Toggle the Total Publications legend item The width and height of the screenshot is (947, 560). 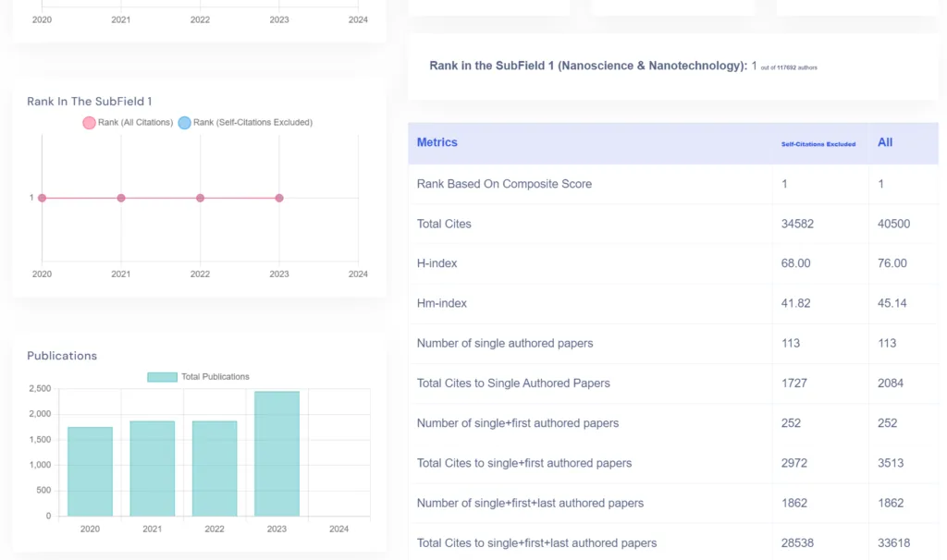(198, 376)
